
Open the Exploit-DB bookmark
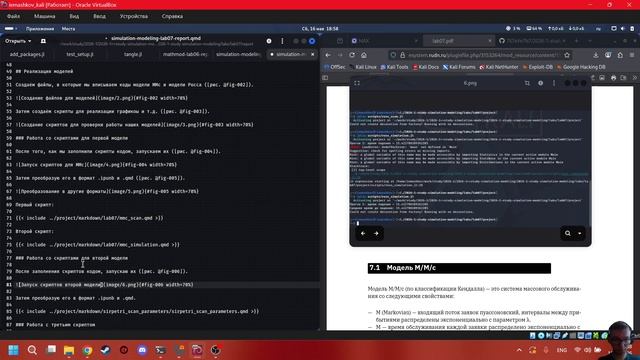click(x=538, y=67)
